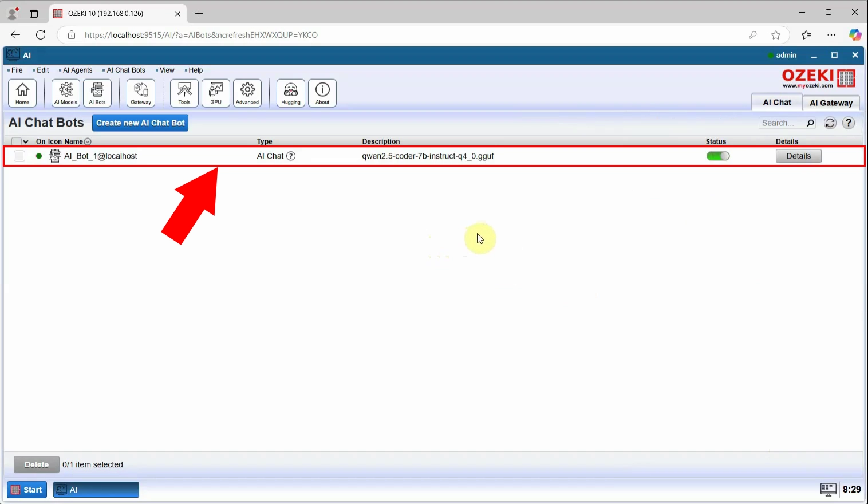Click the AI Bots toolbar icon
Screen dimensions: 868x504
click(97, 93)
